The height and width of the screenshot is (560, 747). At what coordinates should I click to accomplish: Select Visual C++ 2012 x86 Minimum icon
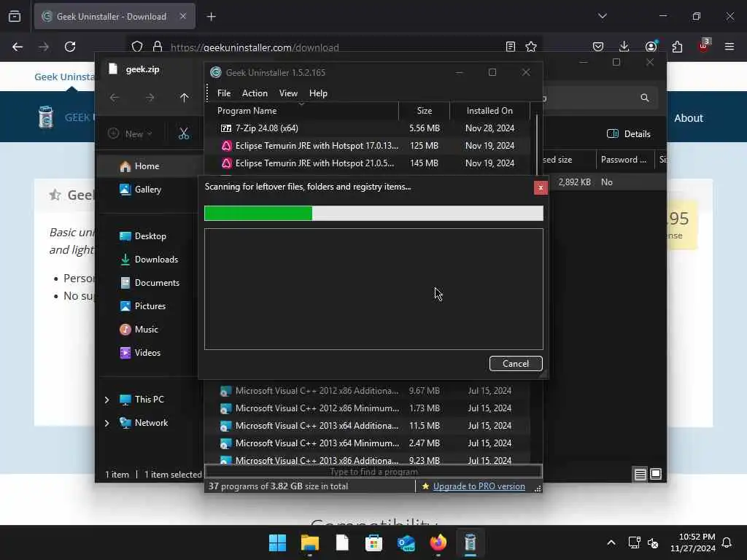point(226,408)
